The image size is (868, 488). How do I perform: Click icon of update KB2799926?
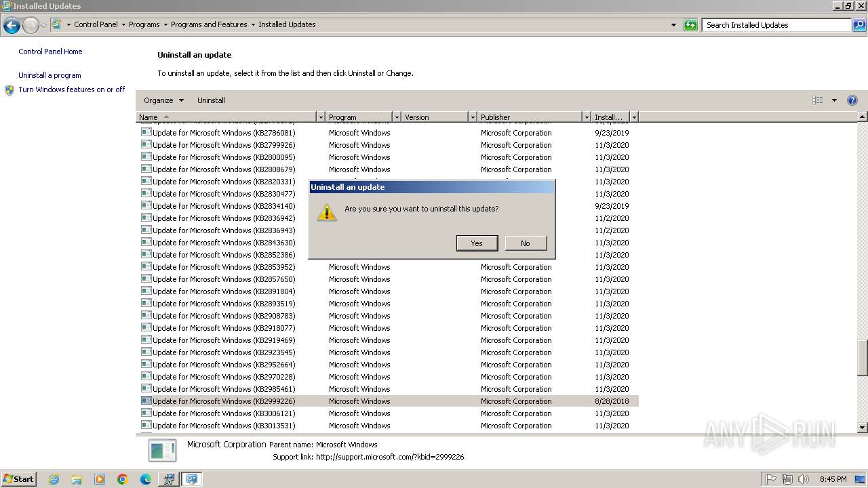point(146,144)
